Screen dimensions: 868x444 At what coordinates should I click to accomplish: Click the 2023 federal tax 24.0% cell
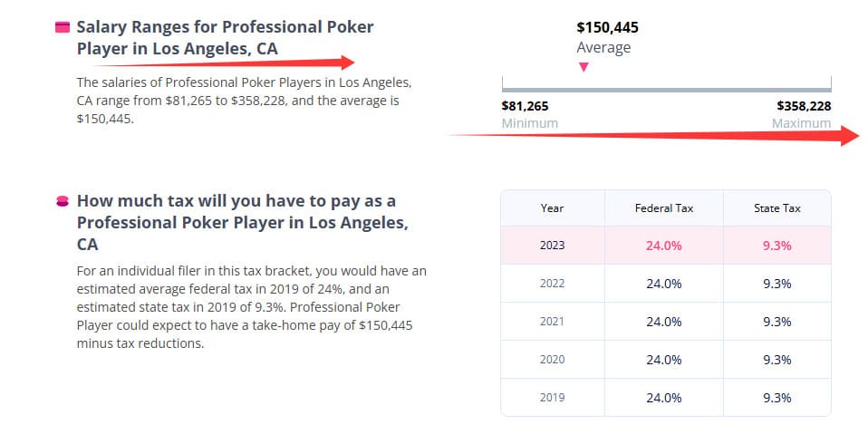[x=663, y=246]
